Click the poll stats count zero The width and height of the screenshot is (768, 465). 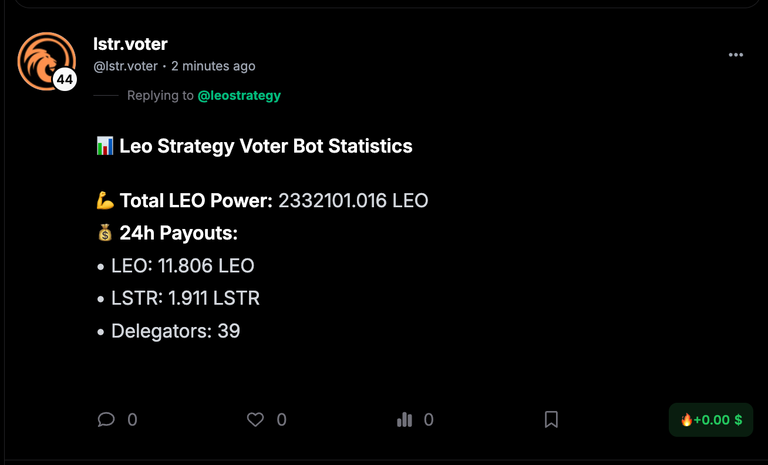[429, 420]
